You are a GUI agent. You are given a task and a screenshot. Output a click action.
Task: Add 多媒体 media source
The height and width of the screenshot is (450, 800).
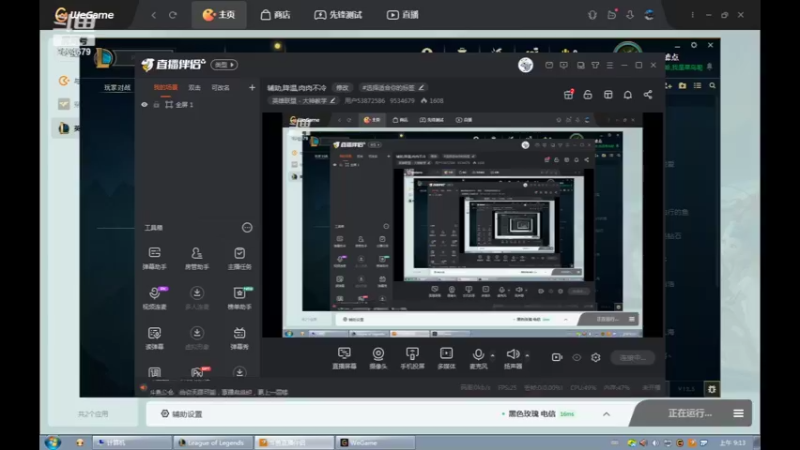click(x=446, y=358)
